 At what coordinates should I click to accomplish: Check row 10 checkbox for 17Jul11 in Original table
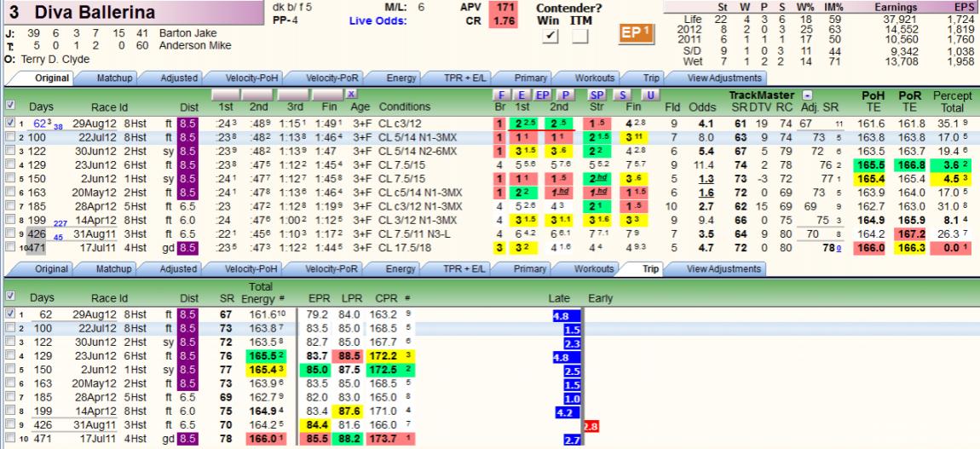tap(10, 247)
